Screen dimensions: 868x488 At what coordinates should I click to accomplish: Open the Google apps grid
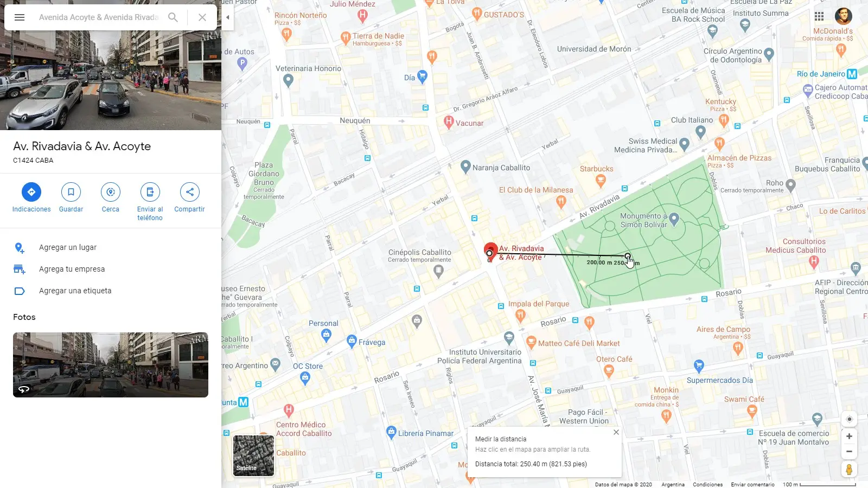(819, 16)
